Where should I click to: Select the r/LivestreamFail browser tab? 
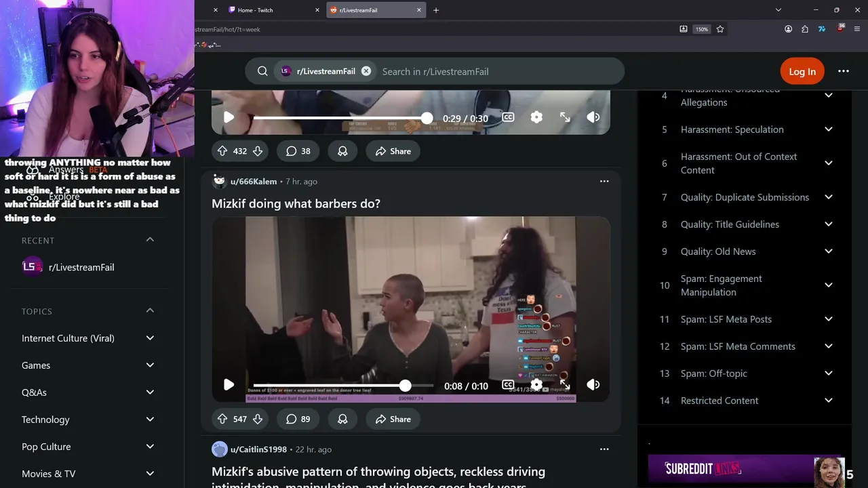click(x=376, y=10)
